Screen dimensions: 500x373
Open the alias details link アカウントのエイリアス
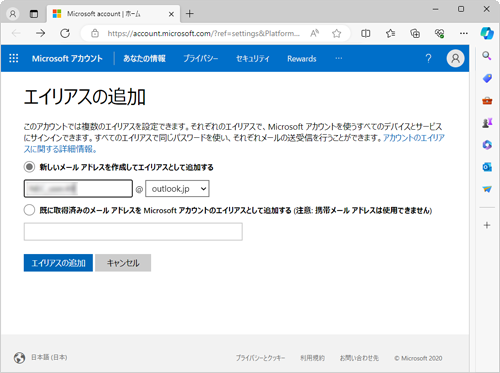click(414, 138)
